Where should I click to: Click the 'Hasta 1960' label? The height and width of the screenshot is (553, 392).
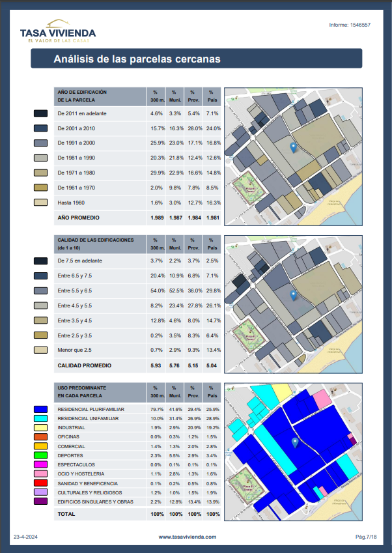[x=71, y=203]
